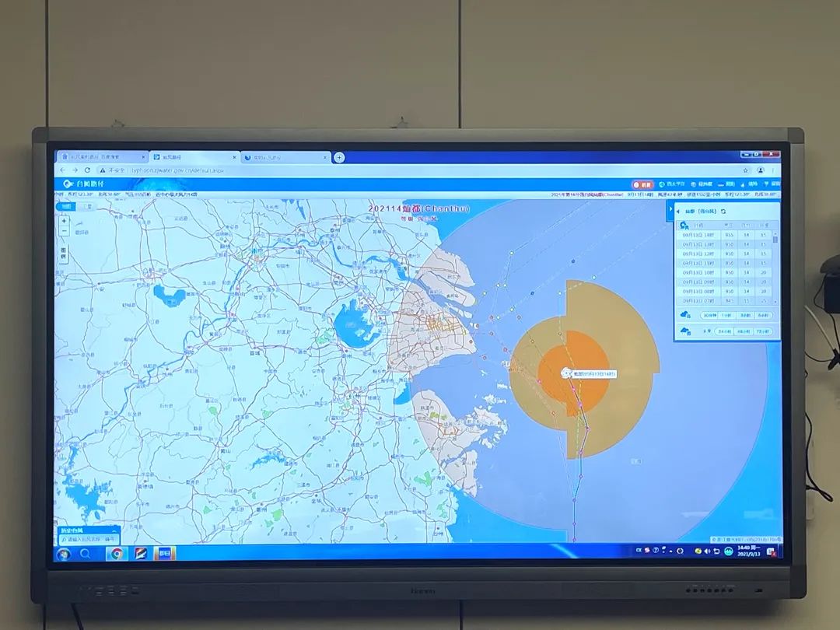Select the 09月13日 10时 table row
This screenshot has width=840, height=630.
pos(724,273)
